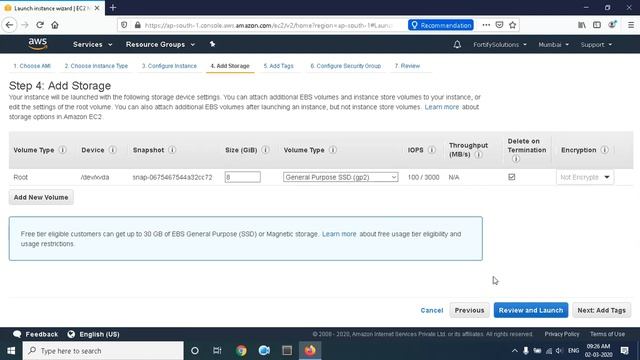Click info icon next to Device header
Screen dimensions: 640x360
coord(113,150)
